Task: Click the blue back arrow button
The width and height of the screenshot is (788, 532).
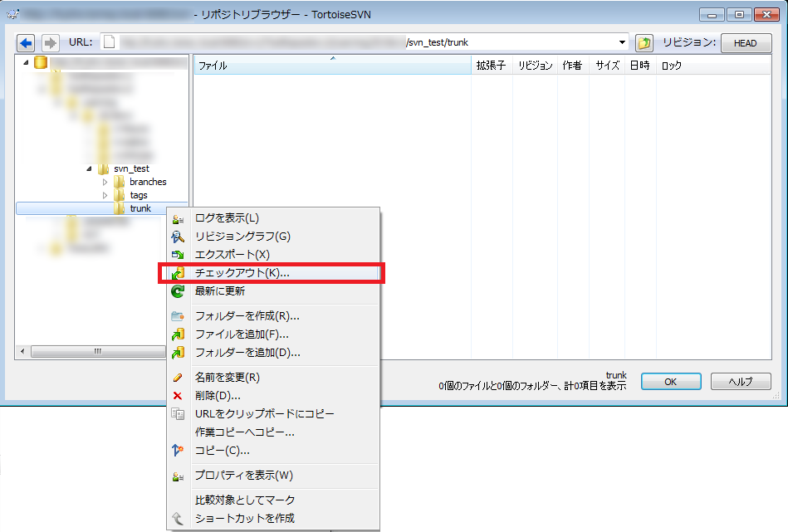Action: tap(26, 42)
